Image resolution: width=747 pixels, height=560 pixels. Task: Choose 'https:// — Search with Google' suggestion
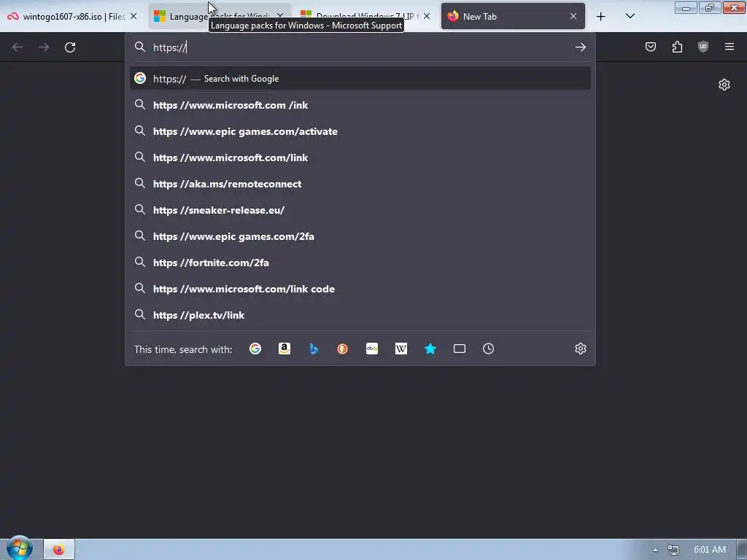click(360, 79)
